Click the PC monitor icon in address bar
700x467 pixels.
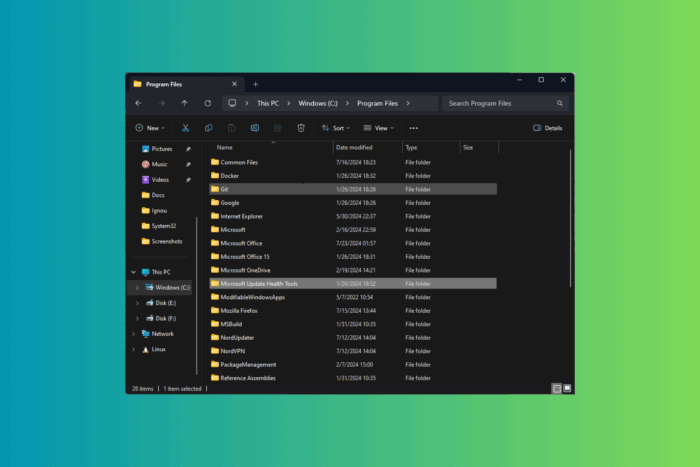(x=232, y=103)
